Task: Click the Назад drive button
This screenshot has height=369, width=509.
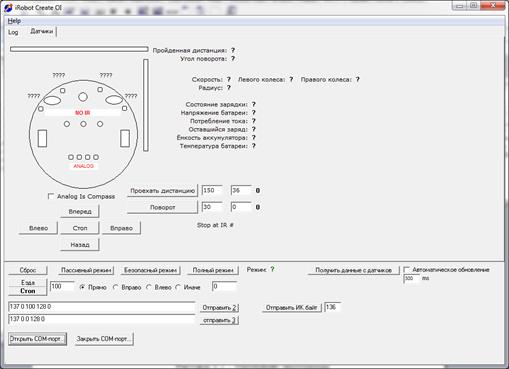Action: click(x=80, y=245)
